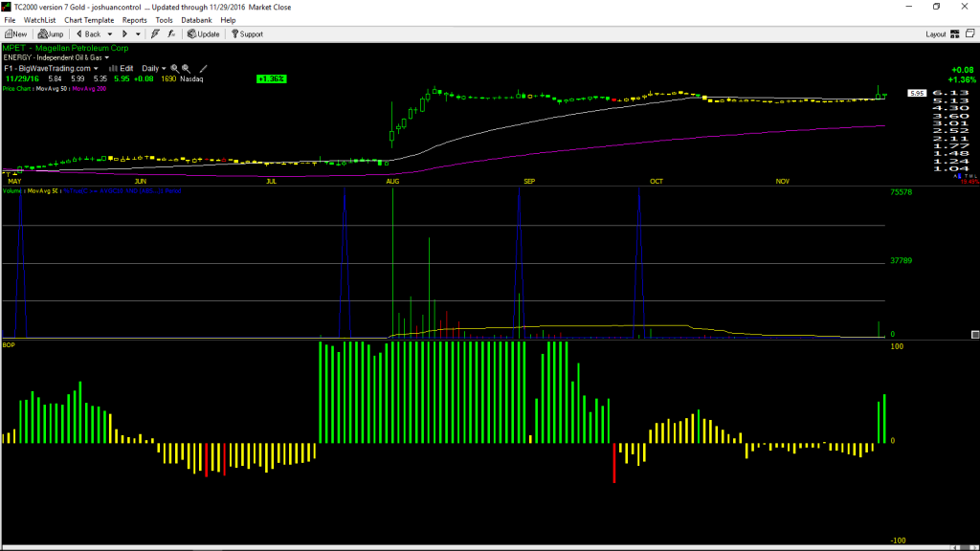Click the New toolbar icon
This screenshot has width=980, height=551.
click(x=15, y=34)
